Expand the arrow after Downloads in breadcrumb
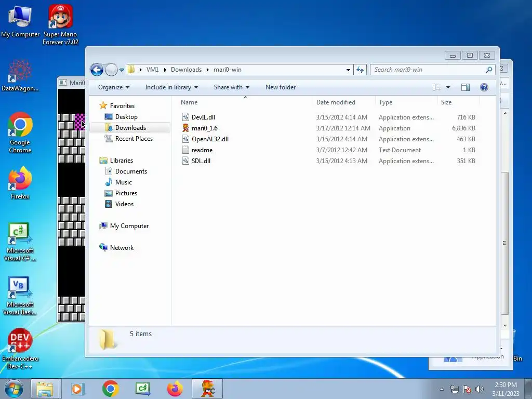 coord(207,70)
